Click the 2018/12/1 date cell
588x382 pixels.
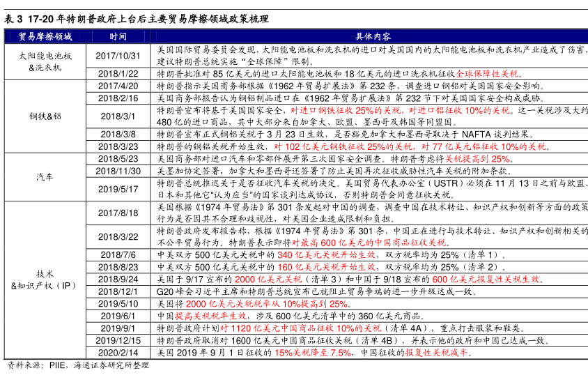[118, 291]
